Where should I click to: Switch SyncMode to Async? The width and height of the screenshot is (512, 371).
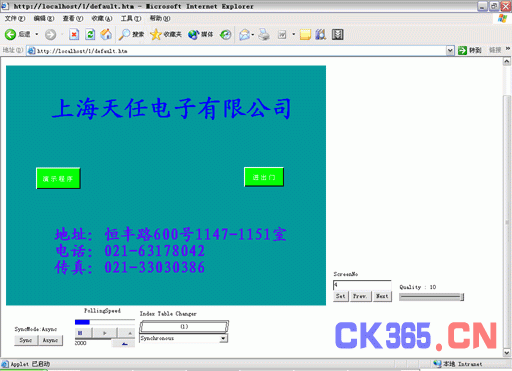click(50, 340)
